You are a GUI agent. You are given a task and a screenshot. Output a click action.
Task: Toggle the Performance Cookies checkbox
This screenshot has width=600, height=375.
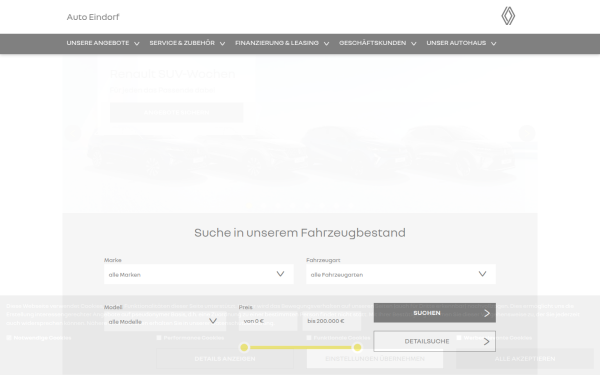click(x=159, y=338)
